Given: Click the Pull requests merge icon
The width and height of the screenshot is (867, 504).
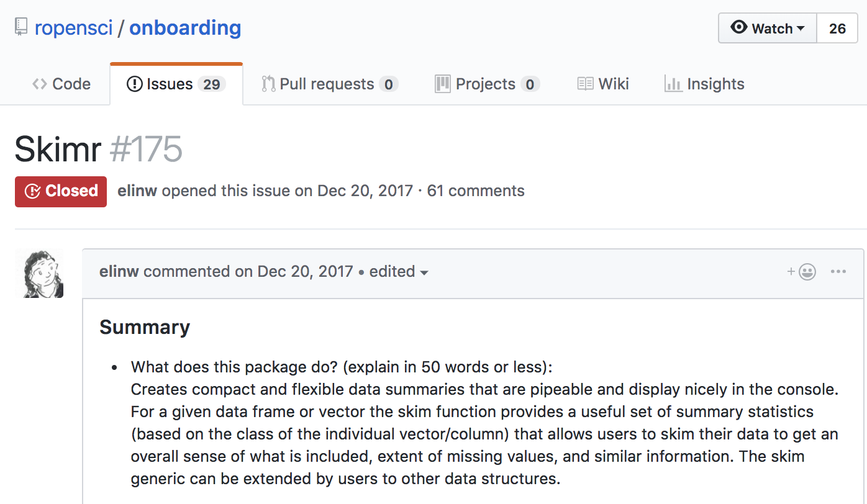Looking at the screenshot, I should pos(268,84).
